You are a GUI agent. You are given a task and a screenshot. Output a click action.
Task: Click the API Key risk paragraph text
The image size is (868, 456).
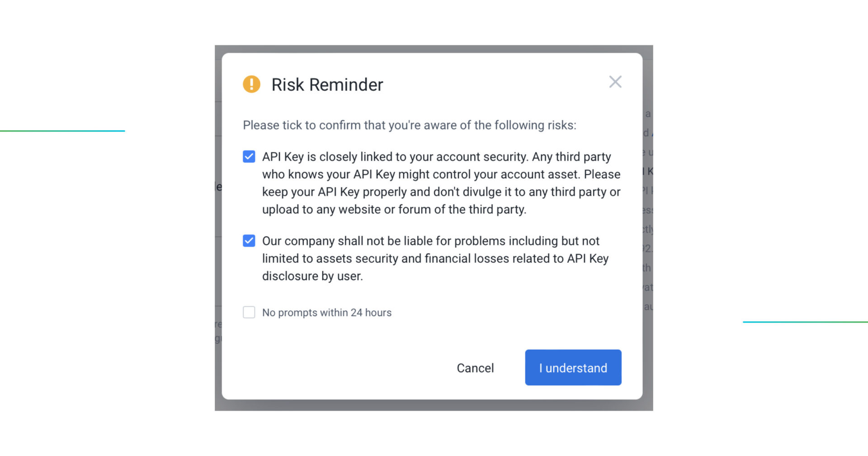pos(441,183)
